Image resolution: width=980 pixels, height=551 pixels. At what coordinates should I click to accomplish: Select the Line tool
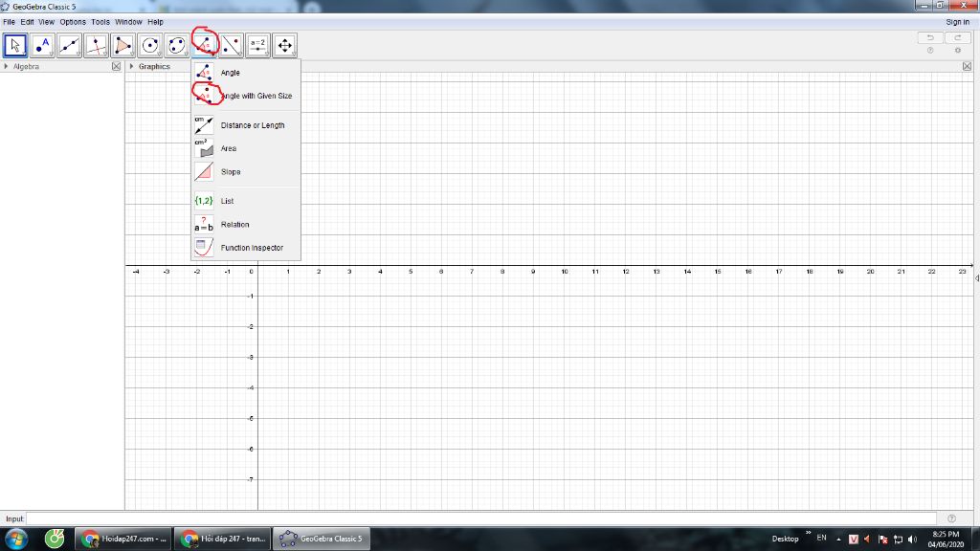69,46
